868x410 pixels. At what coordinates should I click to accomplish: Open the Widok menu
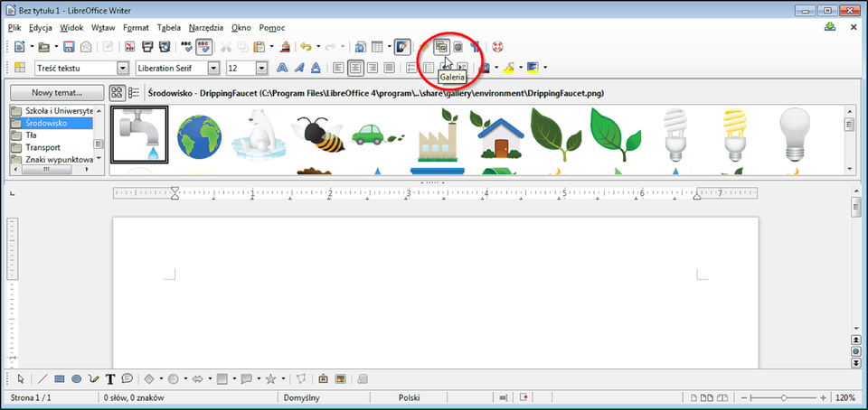click(72, 28)
